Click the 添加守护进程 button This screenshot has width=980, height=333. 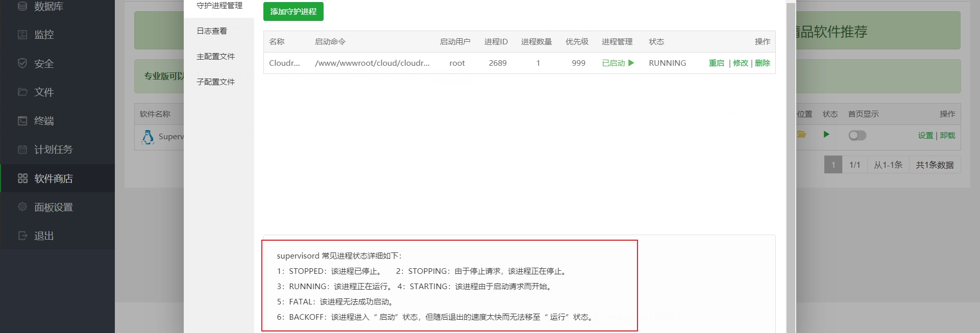[293, 11]
